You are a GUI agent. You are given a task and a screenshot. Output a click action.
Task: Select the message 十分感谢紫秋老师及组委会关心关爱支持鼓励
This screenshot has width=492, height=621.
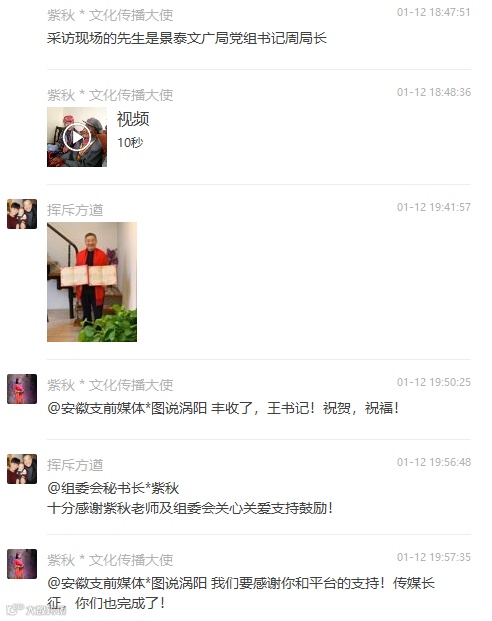[190, 508]
